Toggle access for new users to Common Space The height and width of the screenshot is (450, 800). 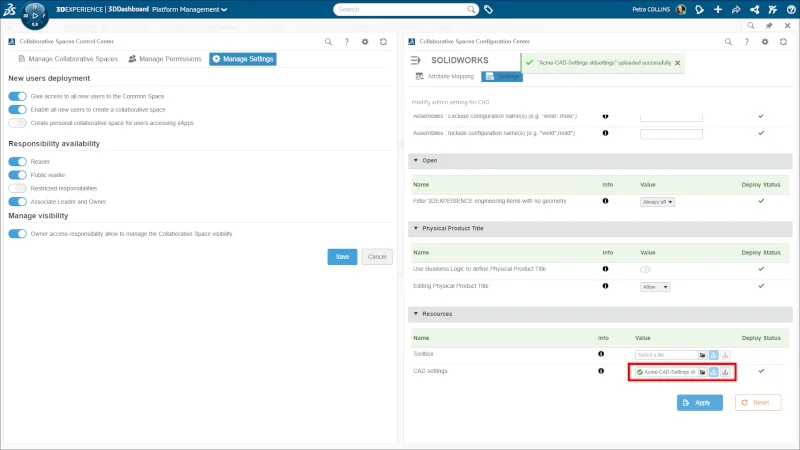click(x=17, y=96)
